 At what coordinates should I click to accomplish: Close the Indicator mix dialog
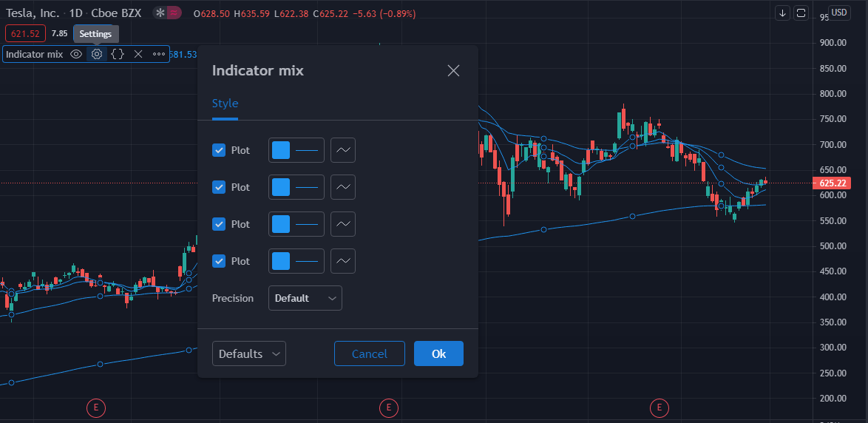coord(453,71)
